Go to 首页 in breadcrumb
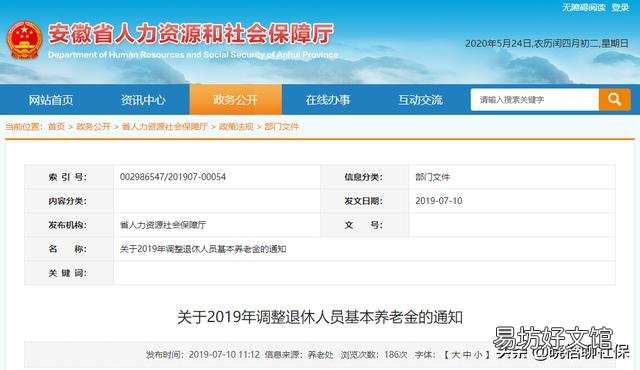This screenshot has width=640, height=370. (x=56, y=126)
